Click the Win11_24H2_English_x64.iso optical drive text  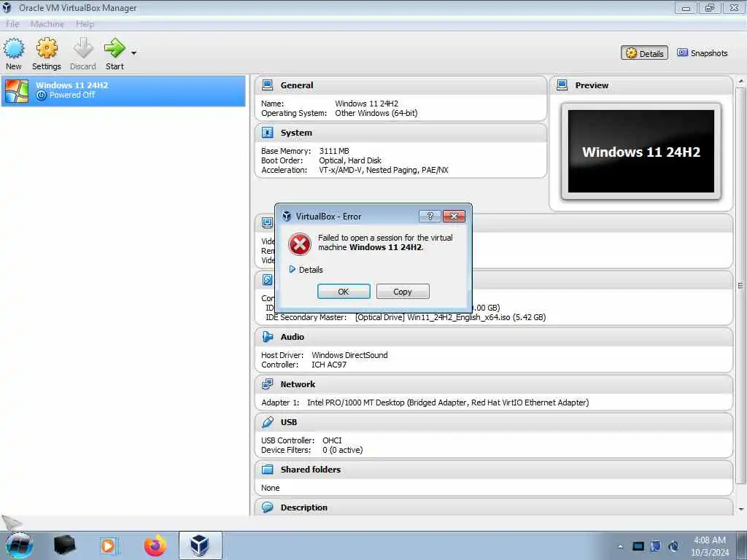pyautogui.click(x=450, y=317)
